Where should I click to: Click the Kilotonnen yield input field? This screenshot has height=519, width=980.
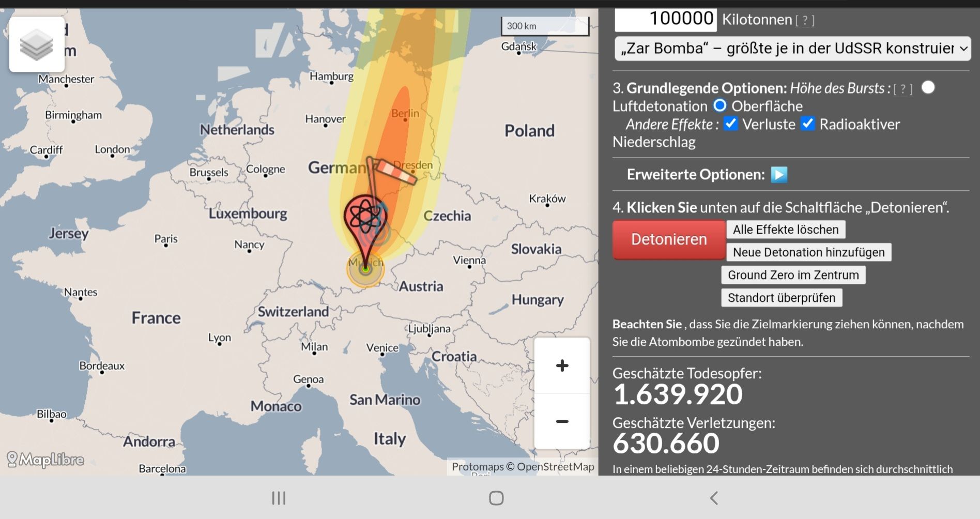[x=665, y=19]
